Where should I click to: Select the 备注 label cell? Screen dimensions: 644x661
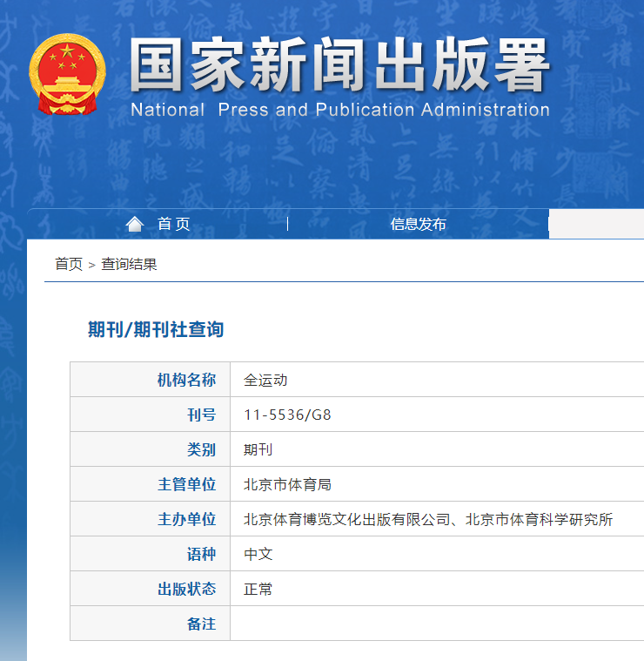[x=151, y=624]
